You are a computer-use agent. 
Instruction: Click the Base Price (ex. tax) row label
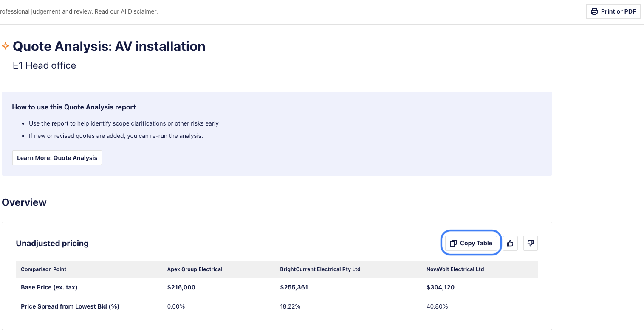[x=49, y=287]
